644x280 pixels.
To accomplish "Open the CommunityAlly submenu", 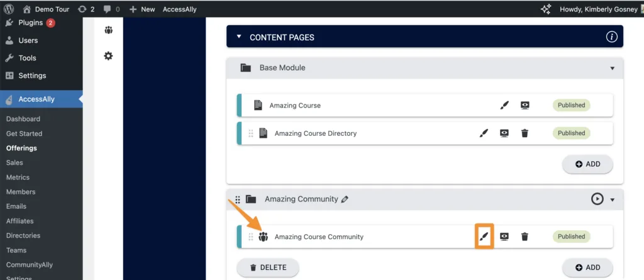I will point(29,265).
